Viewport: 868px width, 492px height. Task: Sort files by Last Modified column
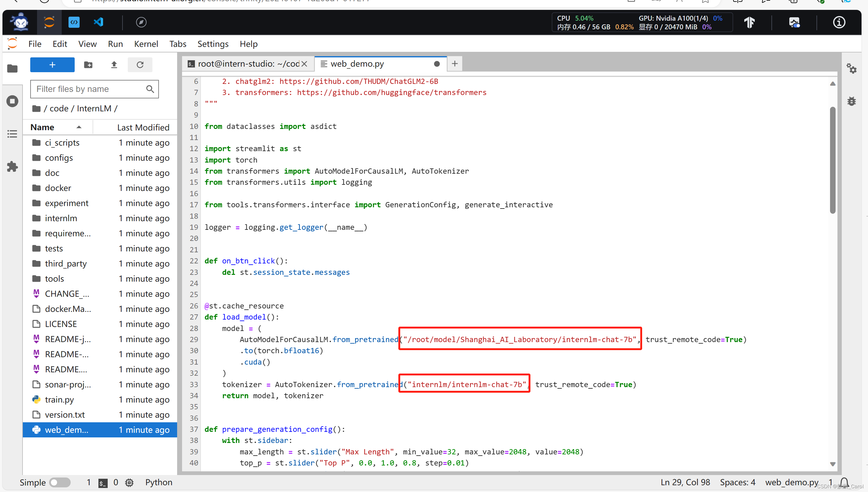click(143, 127)
